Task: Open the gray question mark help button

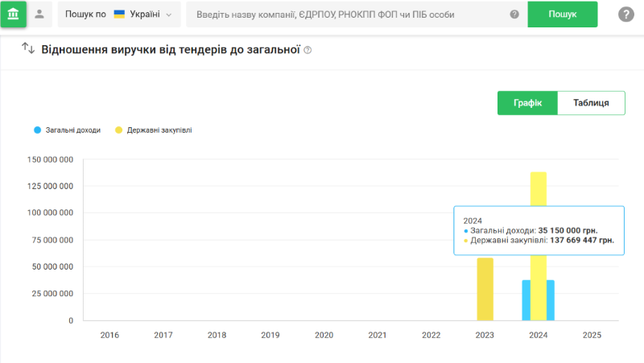Action: (626, 14)
